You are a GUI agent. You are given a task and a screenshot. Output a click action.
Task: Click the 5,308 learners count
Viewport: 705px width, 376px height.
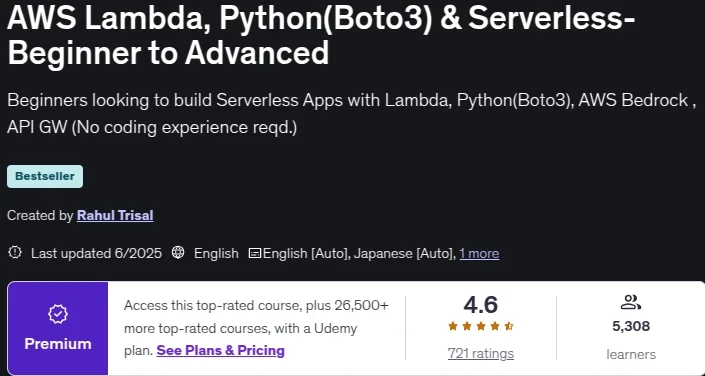pos(631,326)
